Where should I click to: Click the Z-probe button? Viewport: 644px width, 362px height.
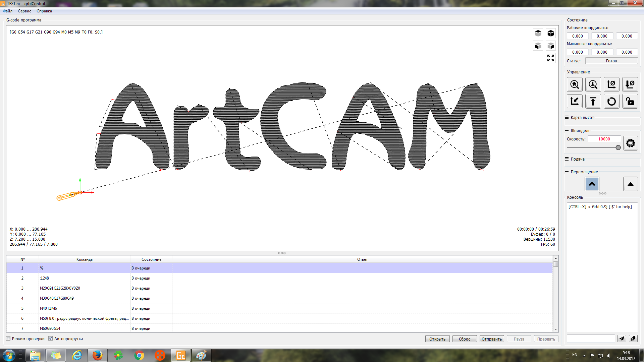pos(593,84)
